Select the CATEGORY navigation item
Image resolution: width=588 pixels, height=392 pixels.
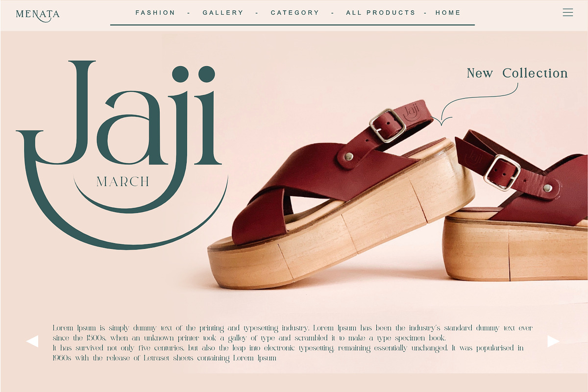(x=295, y=13)
